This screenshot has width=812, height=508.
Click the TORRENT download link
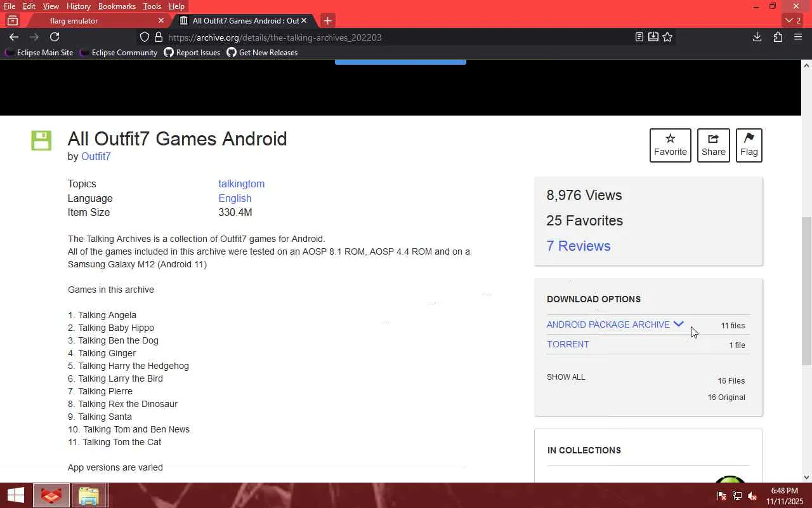568,344
